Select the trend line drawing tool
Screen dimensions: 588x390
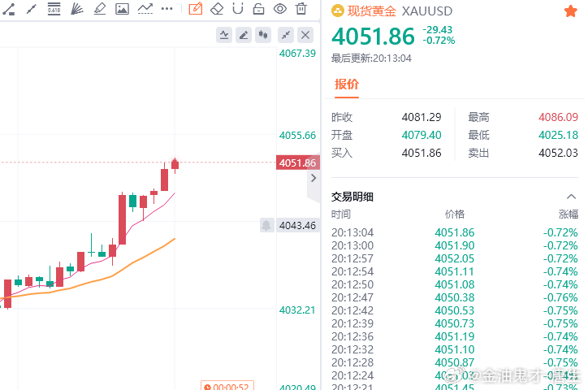click(8, 9)
